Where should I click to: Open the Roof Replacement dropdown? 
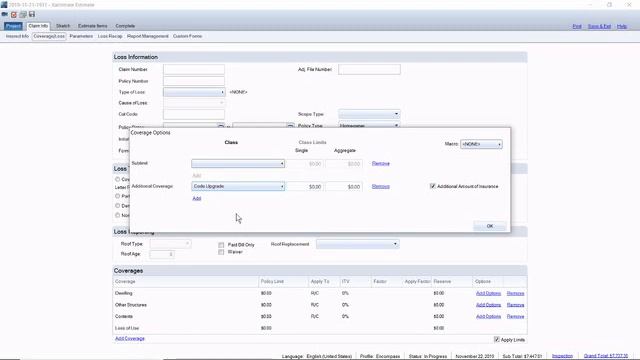pos(358,244)
